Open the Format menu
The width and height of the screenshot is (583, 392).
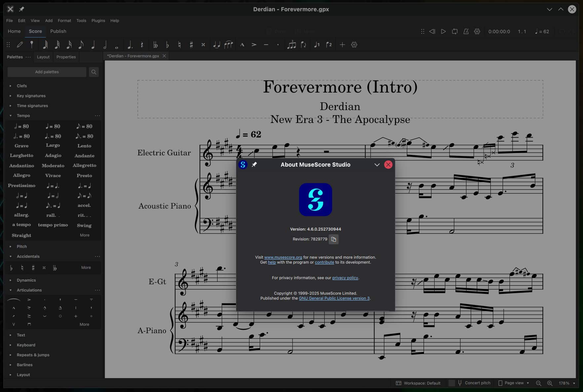pos(64,20)
